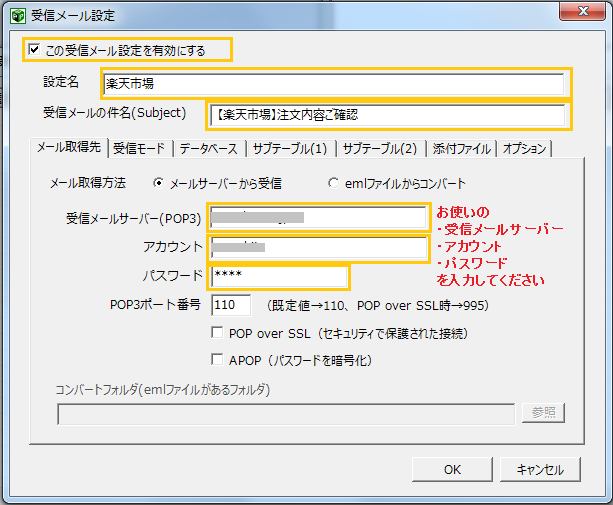
Task: Open the サブテーブル(1) tab
Action: tap(290, 149)
